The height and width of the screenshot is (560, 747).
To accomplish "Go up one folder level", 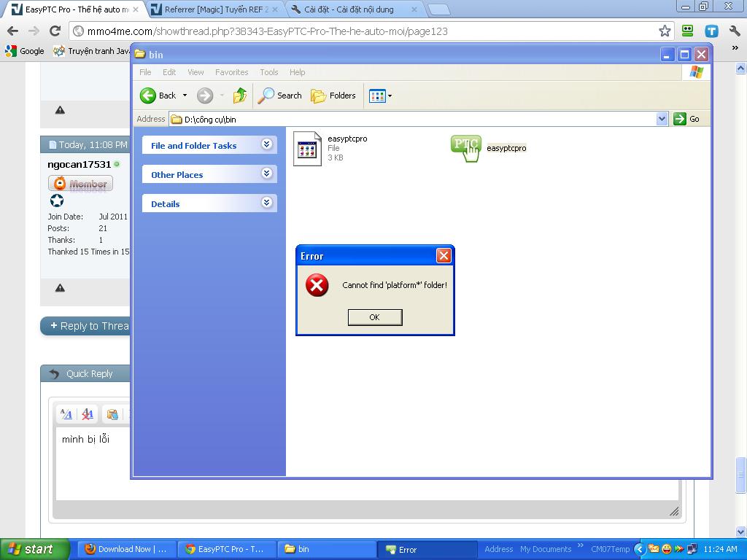I will pos(239,96).
